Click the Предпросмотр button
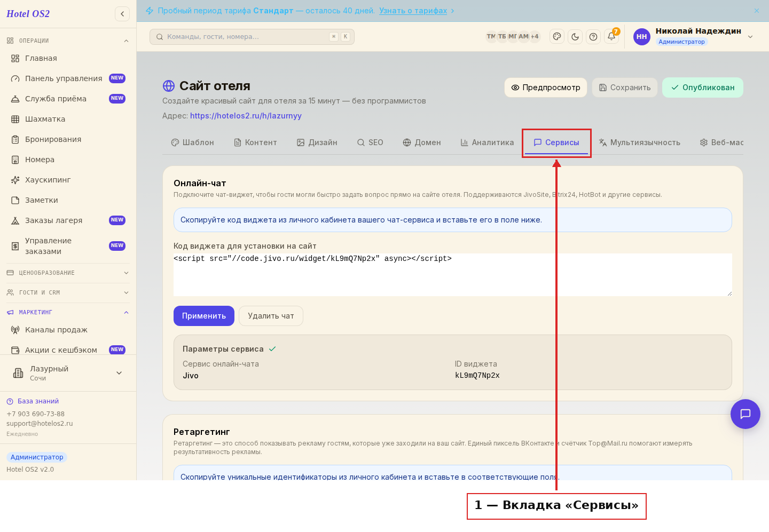 (x=546, y=88)
